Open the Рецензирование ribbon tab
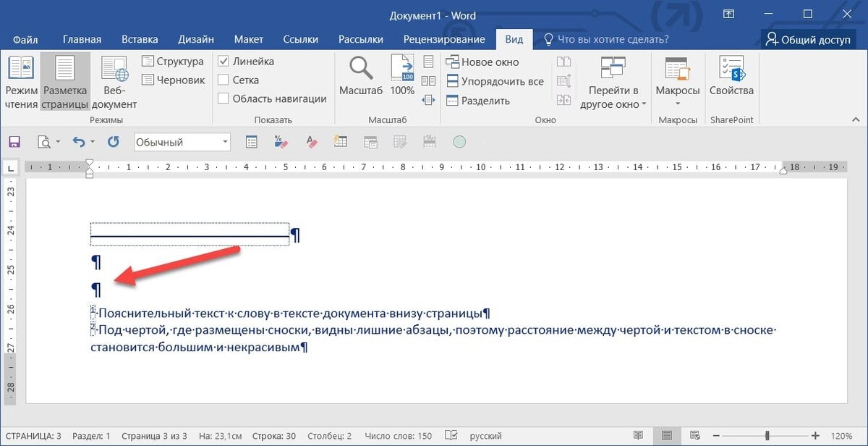The width and height of the screenshot is (868, 446). (x=443, y=39)
